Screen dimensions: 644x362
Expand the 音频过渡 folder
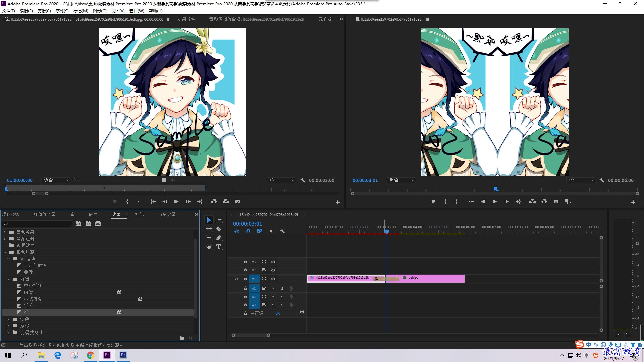coord(5,239)
